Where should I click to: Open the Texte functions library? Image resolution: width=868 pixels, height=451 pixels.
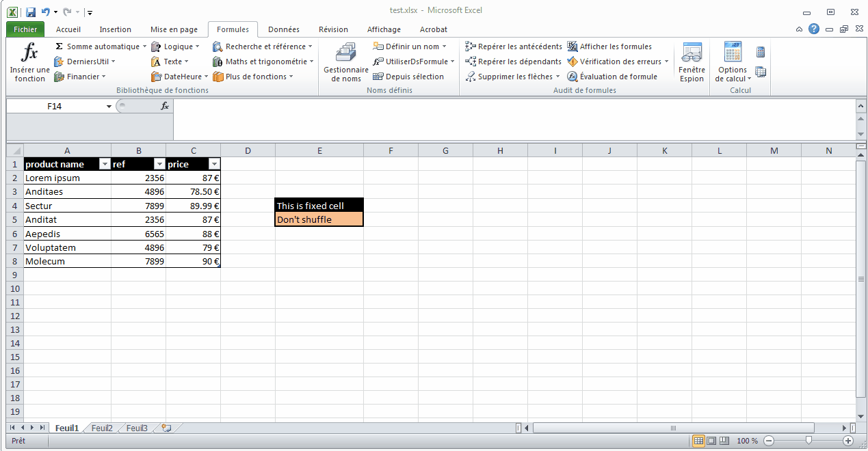point(170,61)
